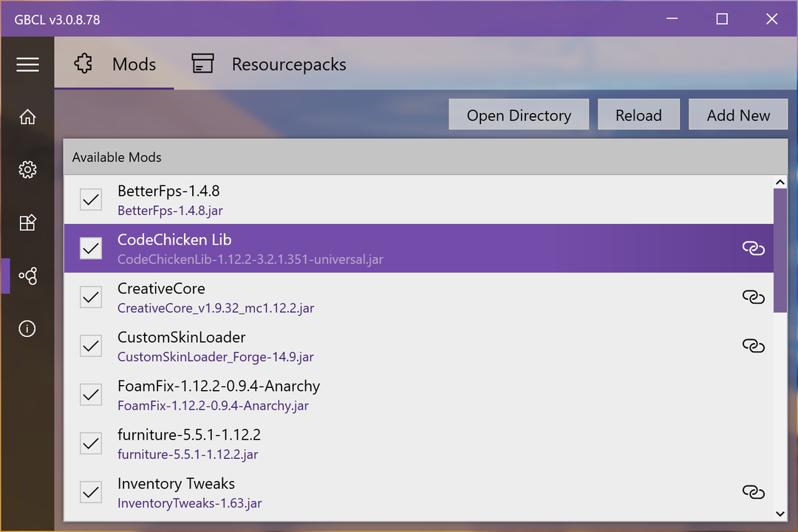This screenshot has height=532, width=798.
Task: Switch to the Mods tab
Action: click(115, 64)
